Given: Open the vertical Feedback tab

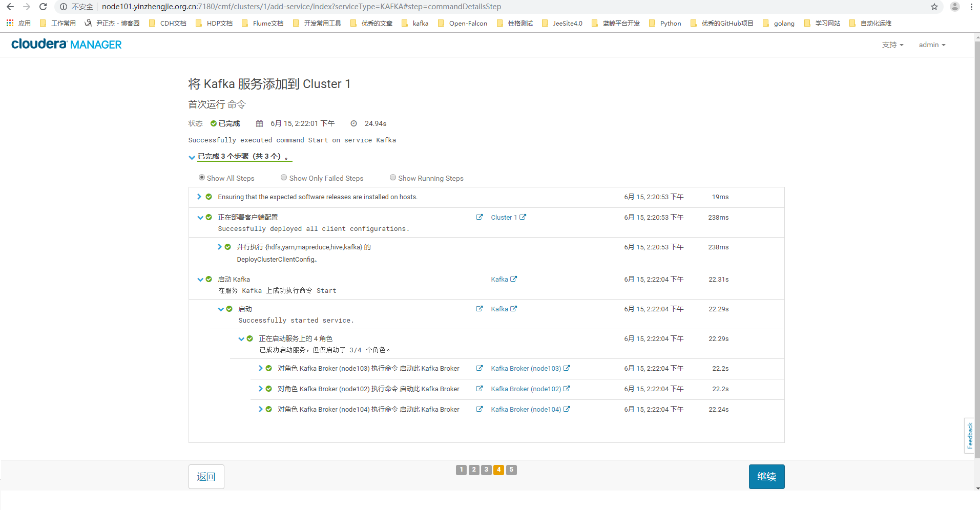Looking at the screenshot, I should pyautogui.click(x=969, y=436).
